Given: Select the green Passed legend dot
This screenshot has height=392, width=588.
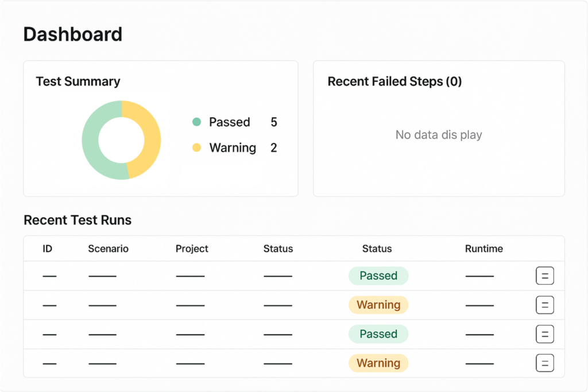Looking at the screenshot, I should [196, 122].
